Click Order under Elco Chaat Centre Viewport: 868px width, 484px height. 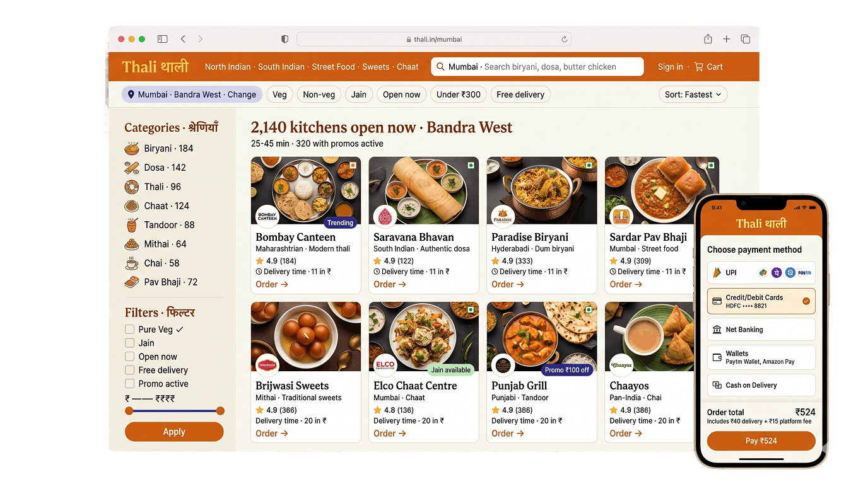[x=390, y=433]
